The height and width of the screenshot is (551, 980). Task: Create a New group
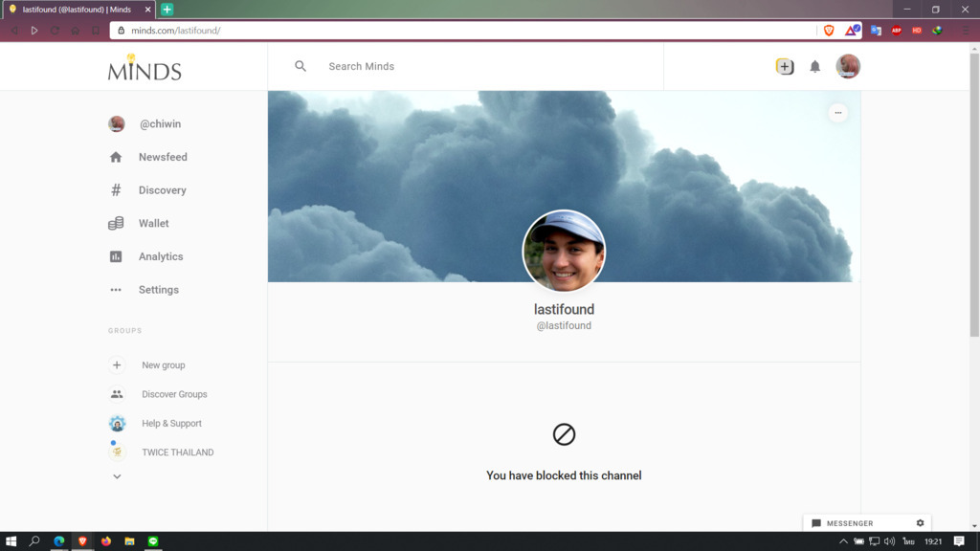point(163,365)
